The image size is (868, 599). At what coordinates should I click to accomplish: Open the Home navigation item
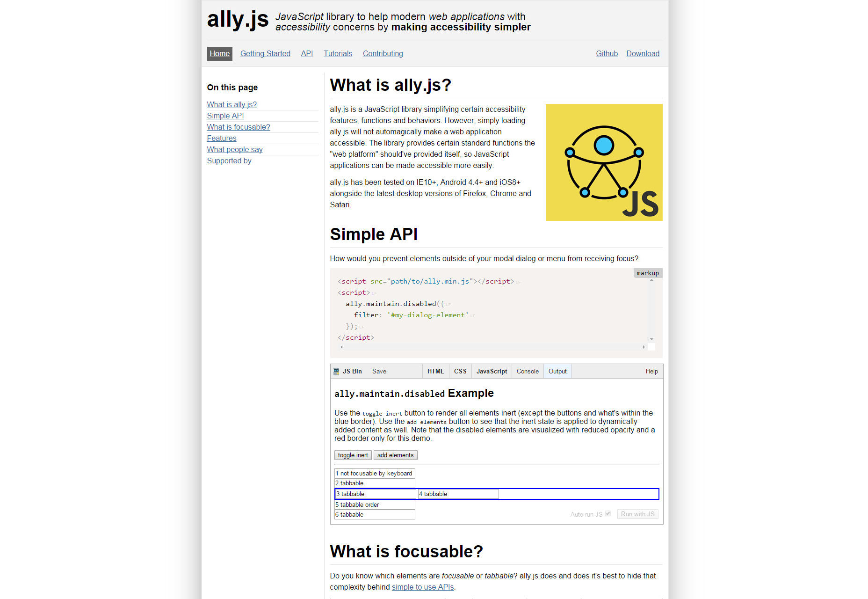pyautogui.click(x=220, y=54)
